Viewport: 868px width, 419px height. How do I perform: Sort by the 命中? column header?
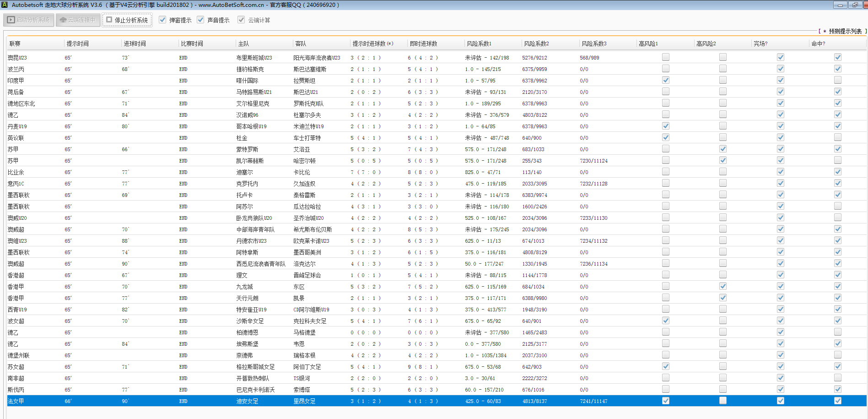click(818, 44)
